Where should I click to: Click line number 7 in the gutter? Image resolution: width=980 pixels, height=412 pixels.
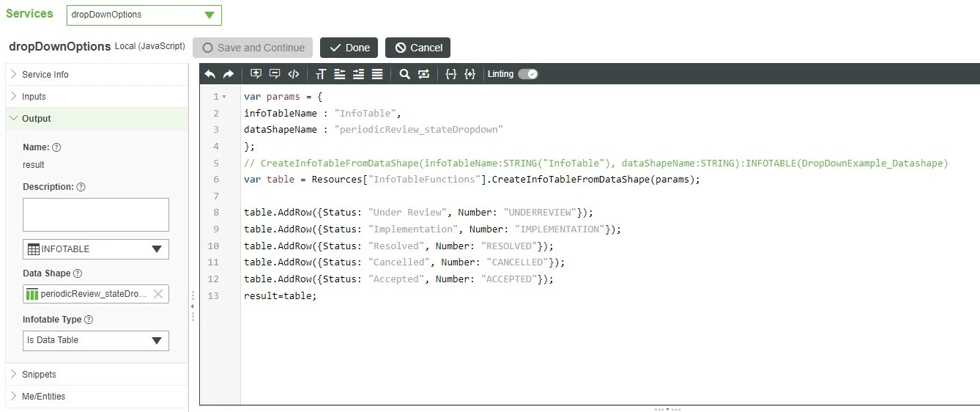[x=215, y=196]
